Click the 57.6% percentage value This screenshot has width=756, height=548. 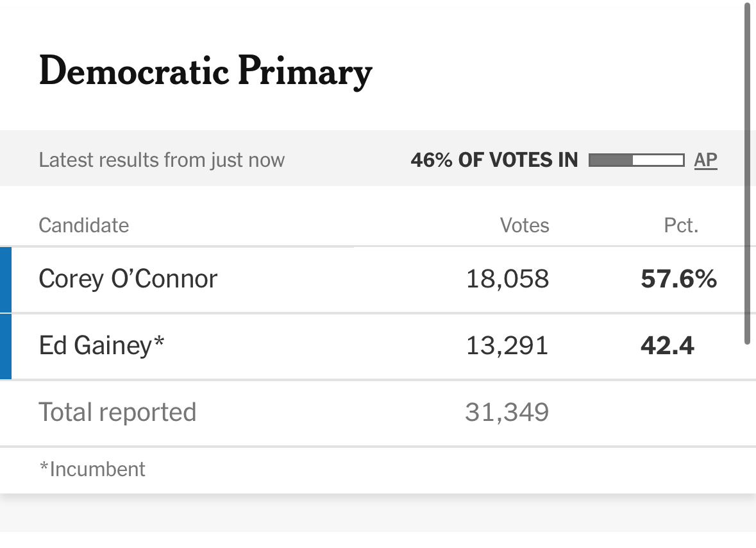(x=678, y=279)
